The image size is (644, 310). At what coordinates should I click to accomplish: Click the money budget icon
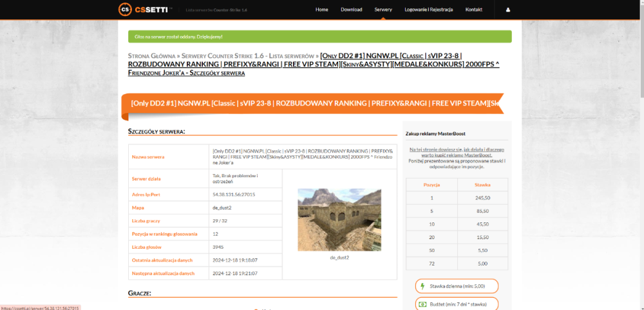coord(422,305)
